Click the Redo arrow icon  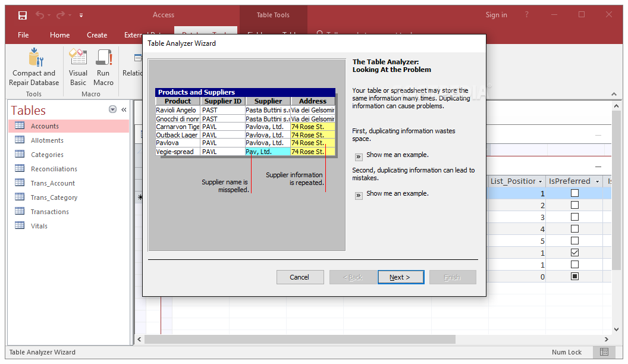tap(61, 15)
